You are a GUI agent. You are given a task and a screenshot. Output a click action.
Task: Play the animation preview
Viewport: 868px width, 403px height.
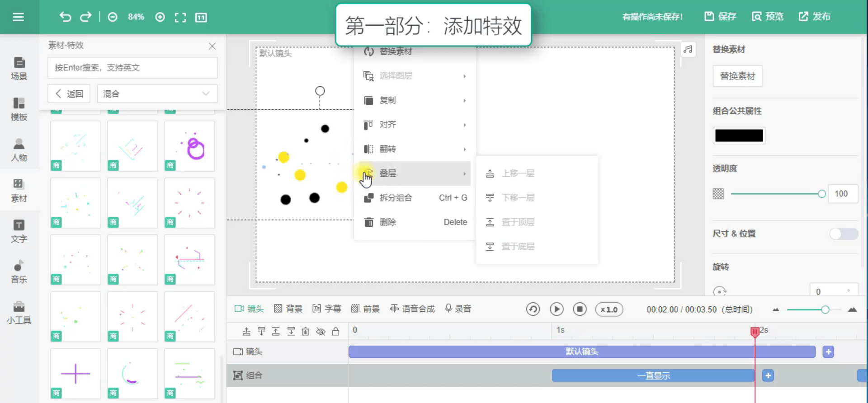pos(557,309)
